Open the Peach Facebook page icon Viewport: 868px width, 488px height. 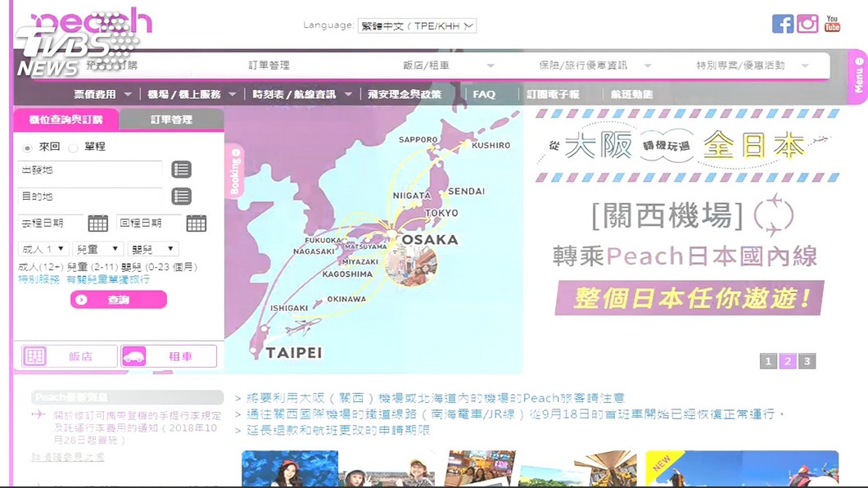[783, 24]
